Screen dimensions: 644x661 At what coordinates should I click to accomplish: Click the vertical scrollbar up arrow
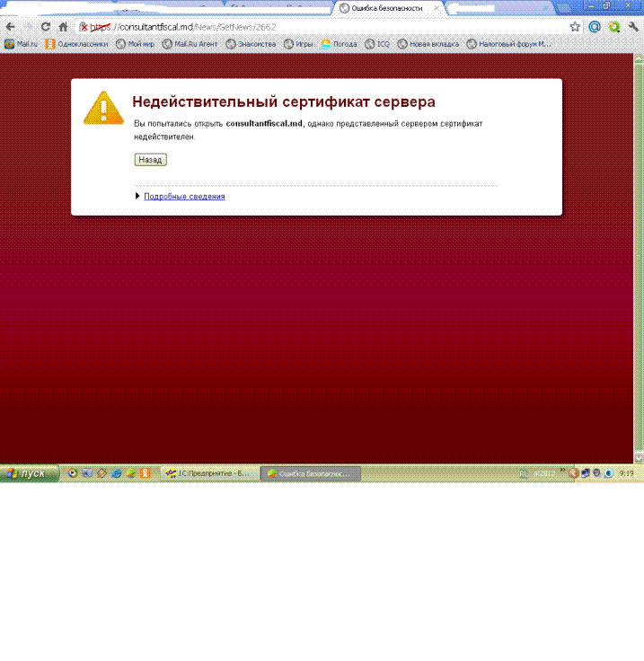point(639,58)
